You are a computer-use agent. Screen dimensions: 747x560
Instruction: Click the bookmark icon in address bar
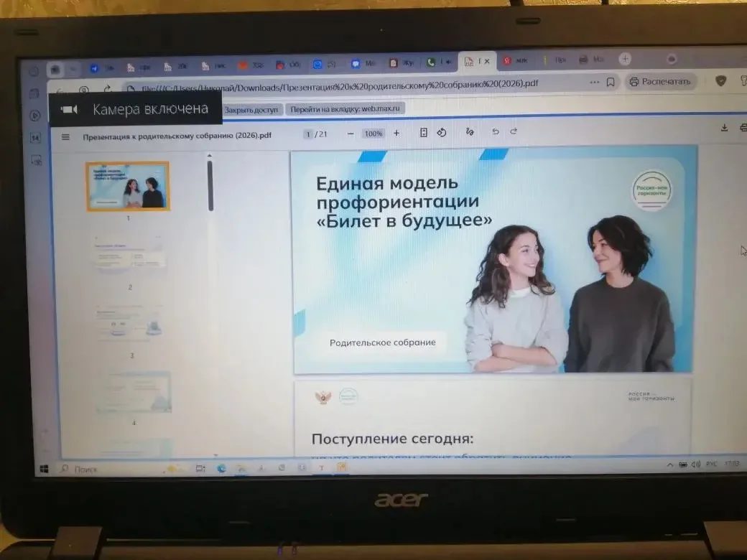[x=611, y=83]
